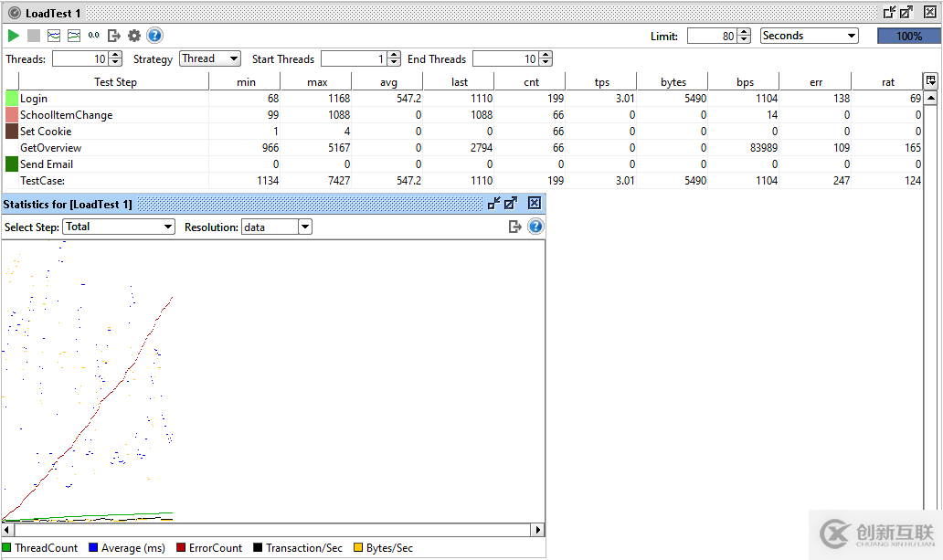The image size is (943, 560).
Task: Run the LoadTest with green play button
Action: tap(13, 36)
